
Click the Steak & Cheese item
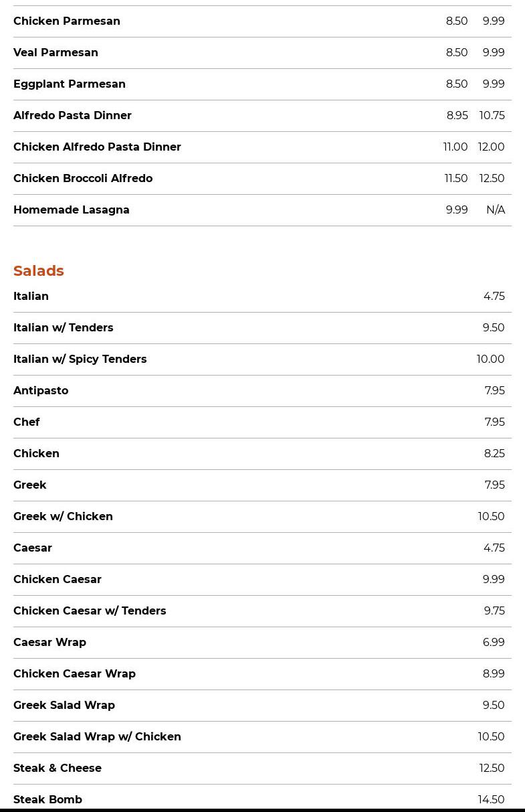pos(58,768)
